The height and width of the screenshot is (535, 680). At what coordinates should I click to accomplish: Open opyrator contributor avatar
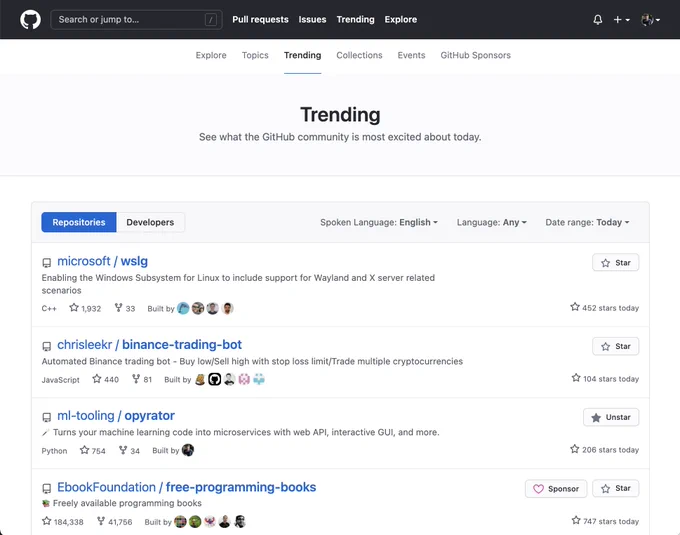188,450
